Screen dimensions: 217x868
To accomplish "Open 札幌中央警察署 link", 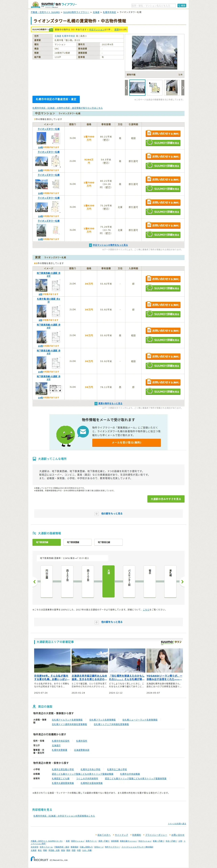I will pos(59,750).
